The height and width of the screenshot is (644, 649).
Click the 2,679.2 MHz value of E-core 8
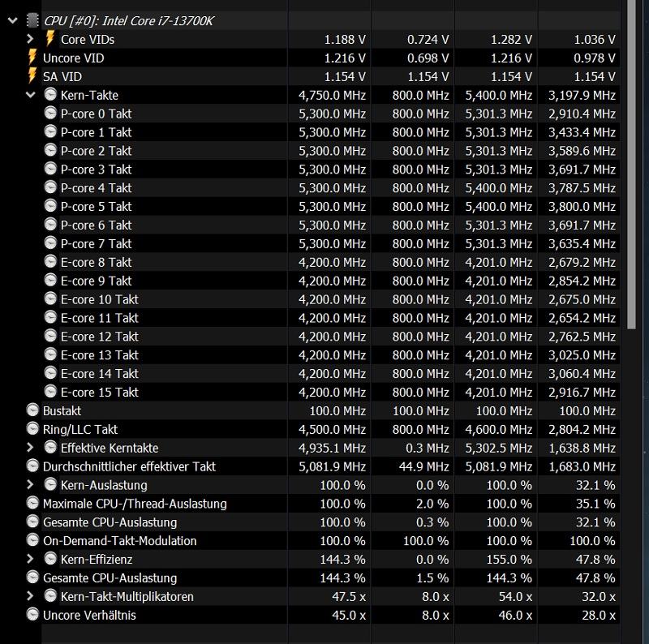point(582,262)
